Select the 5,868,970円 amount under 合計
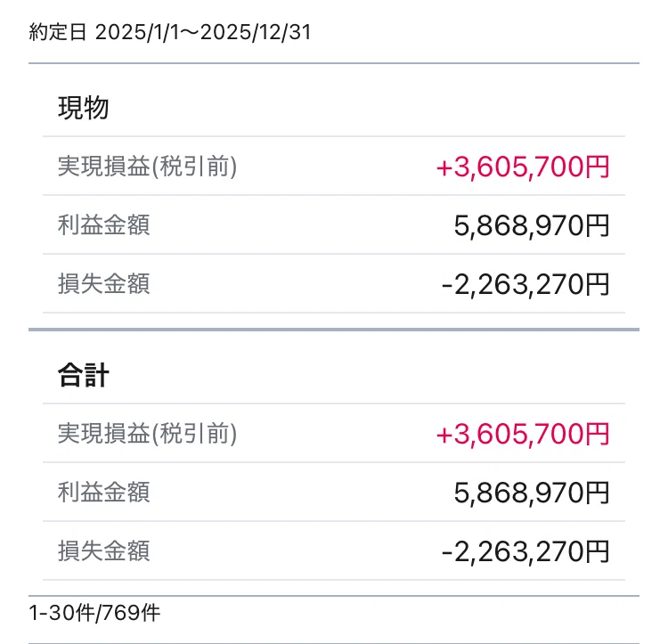 point(532,493)
